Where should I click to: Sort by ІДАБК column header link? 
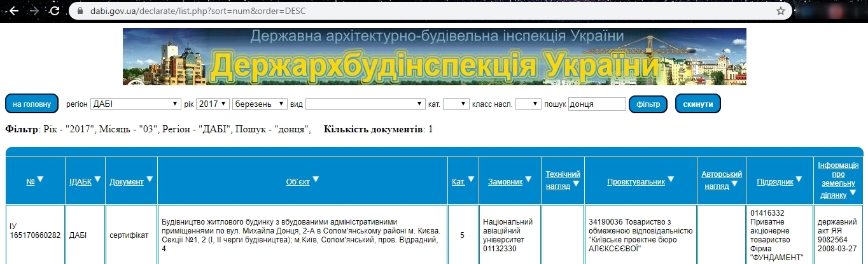(x=81, y=181)
